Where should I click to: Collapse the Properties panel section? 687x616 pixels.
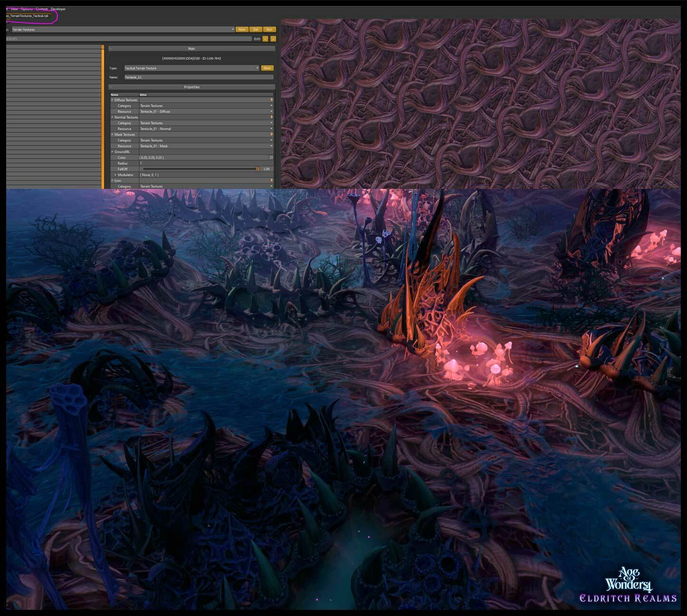(x=111, y=87)
